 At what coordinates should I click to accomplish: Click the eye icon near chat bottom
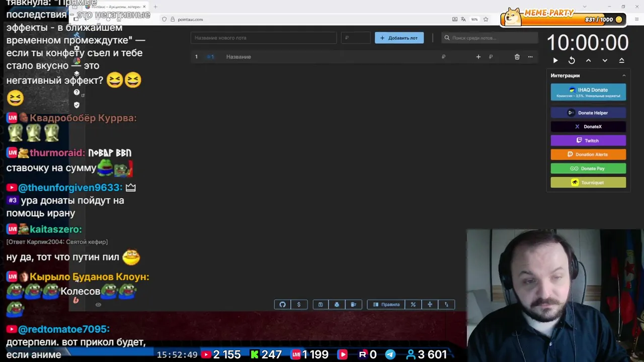tap(98, 304)
